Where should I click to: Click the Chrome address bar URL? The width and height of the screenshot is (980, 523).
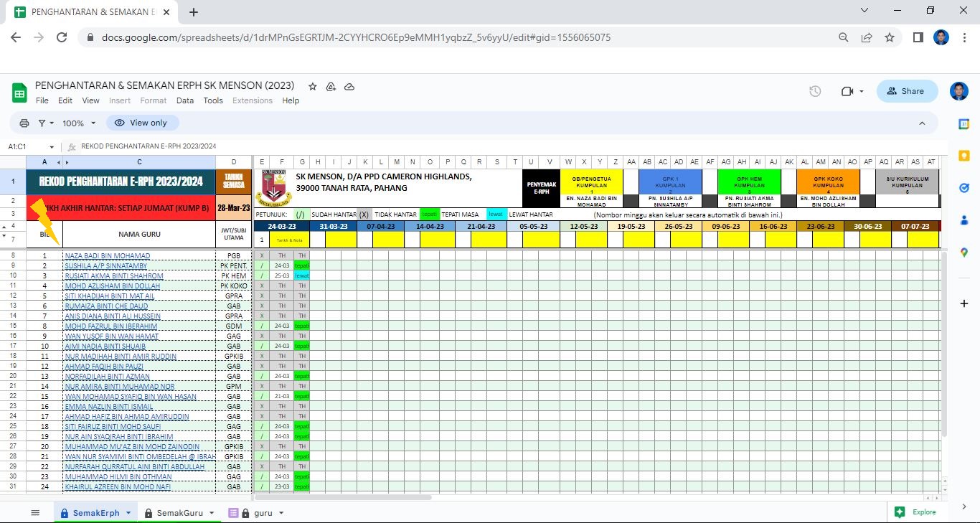pos(356,37)
